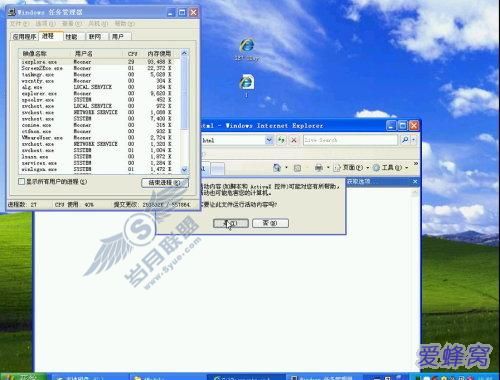Sort processes by 内存使用 column

tap(160, 53)
